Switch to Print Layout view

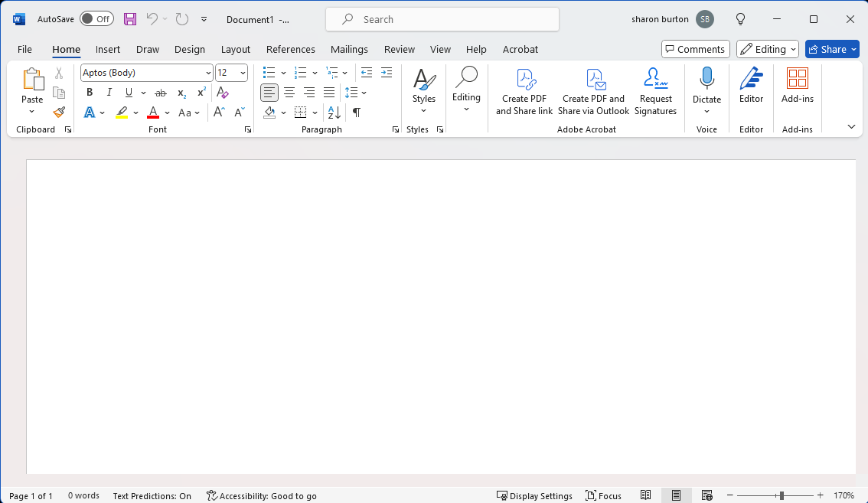[676, 496]
